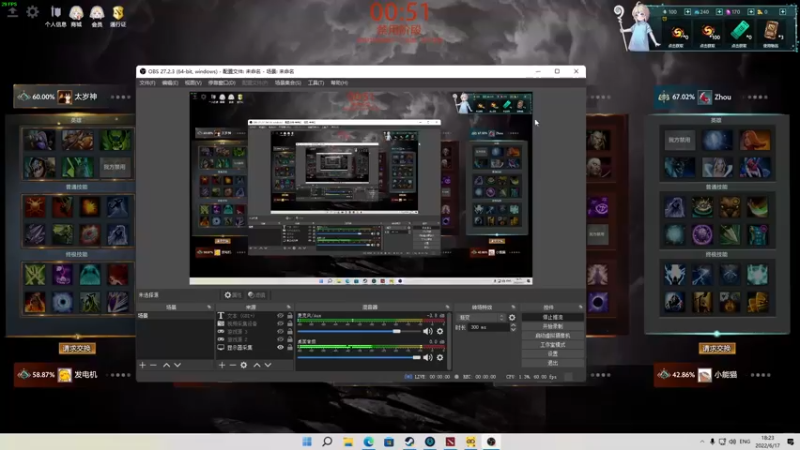
Task: Pop out the 混音器 dock panel
Action: point(447,307)
